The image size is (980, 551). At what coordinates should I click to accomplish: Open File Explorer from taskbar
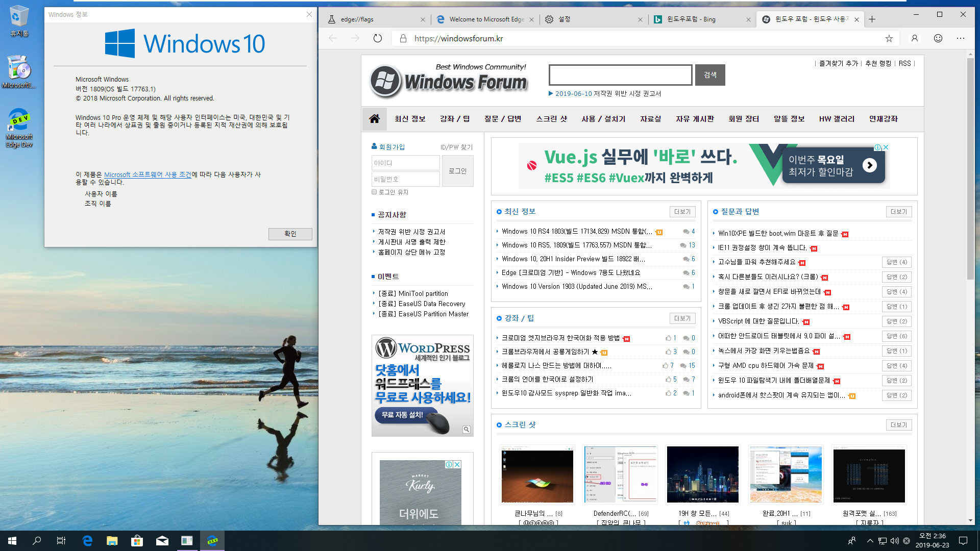pyautogui.click(x=112, y=541)
